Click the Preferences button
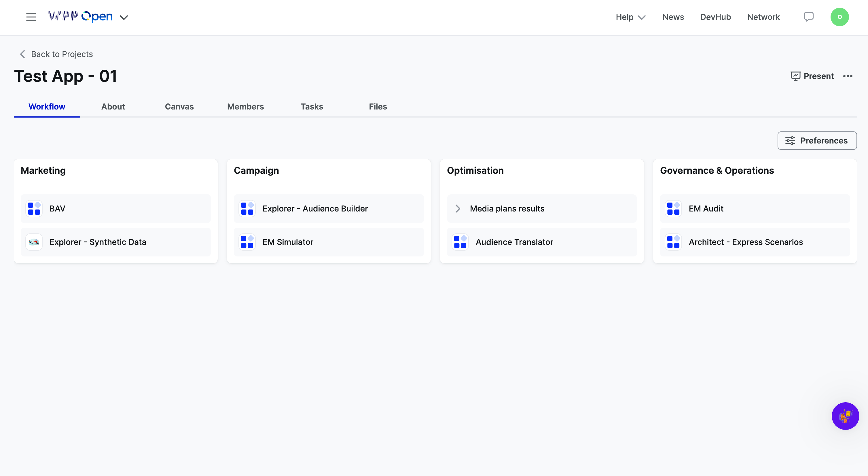 (x=817, y=141)
